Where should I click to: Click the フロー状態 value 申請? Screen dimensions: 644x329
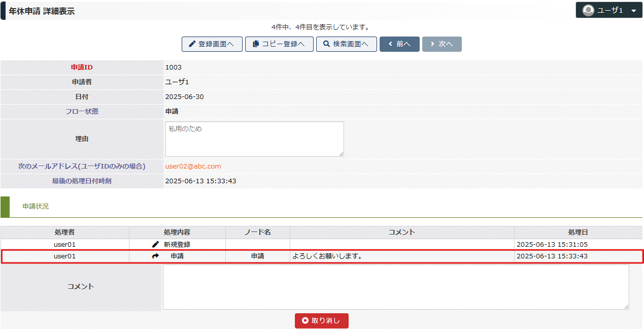point(172,111)
